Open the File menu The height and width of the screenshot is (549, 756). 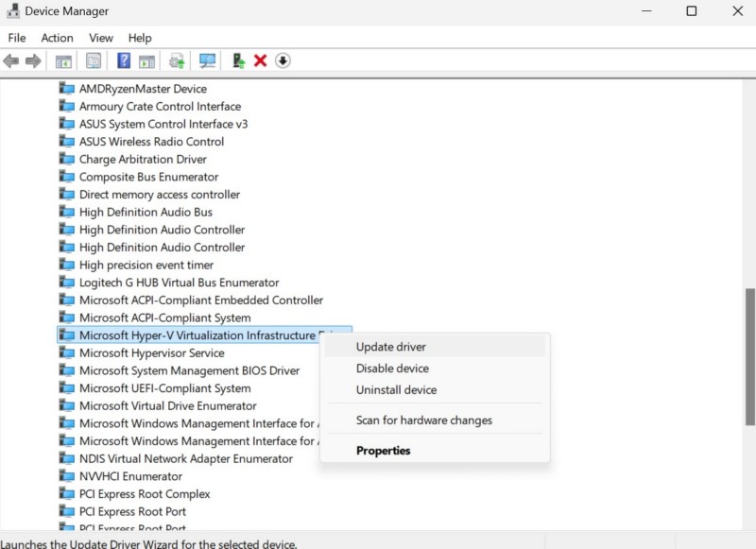[x=17, y=38]
